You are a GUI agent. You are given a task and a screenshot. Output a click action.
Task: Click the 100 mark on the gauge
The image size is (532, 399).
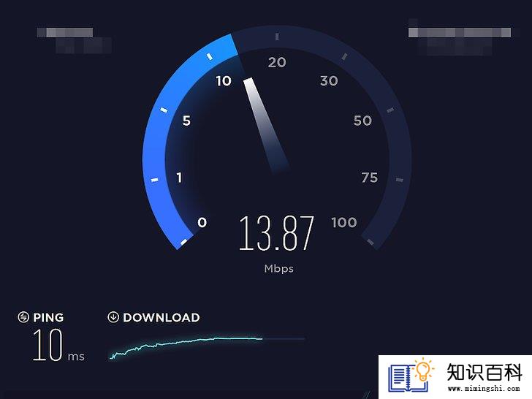tap(344, 223)
